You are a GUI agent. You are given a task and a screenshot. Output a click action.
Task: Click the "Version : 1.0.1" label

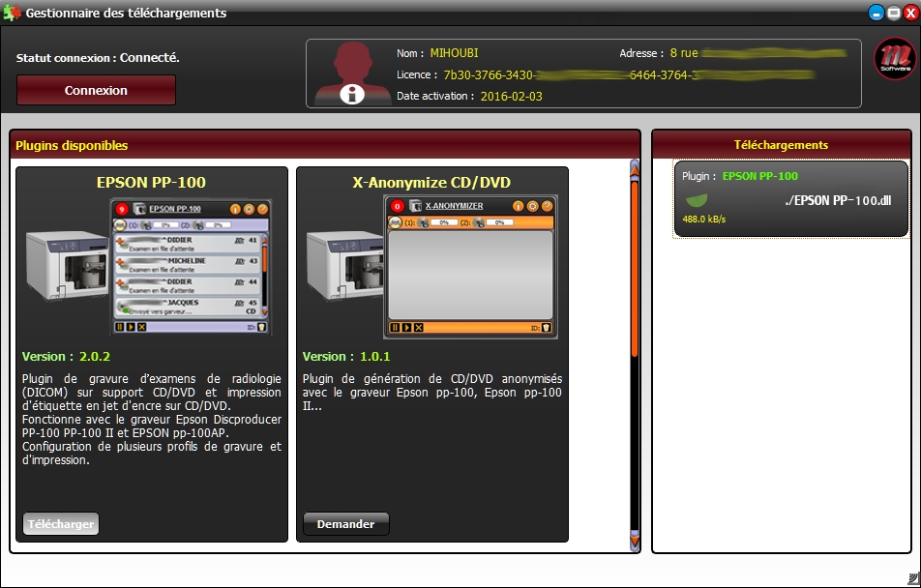click(346, 357)
